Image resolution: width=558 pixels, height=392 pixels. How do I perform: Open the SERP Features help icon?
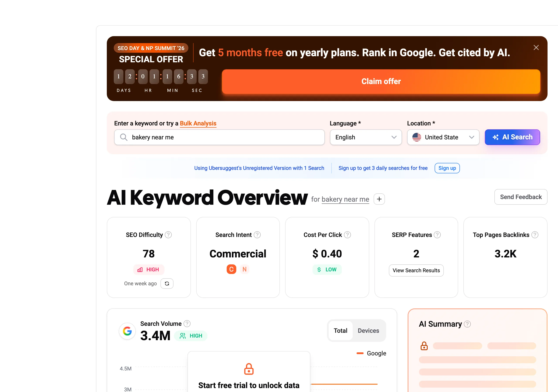point(437,235)
